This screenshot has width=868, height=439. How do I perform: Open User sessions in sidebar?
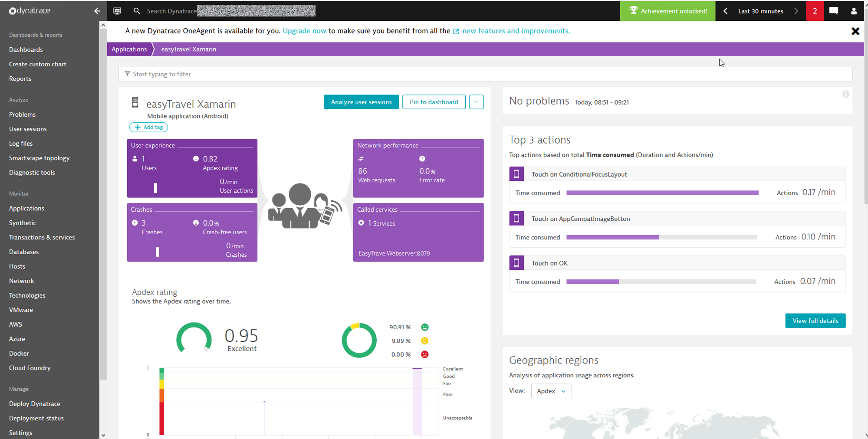(x=28, y=129)
